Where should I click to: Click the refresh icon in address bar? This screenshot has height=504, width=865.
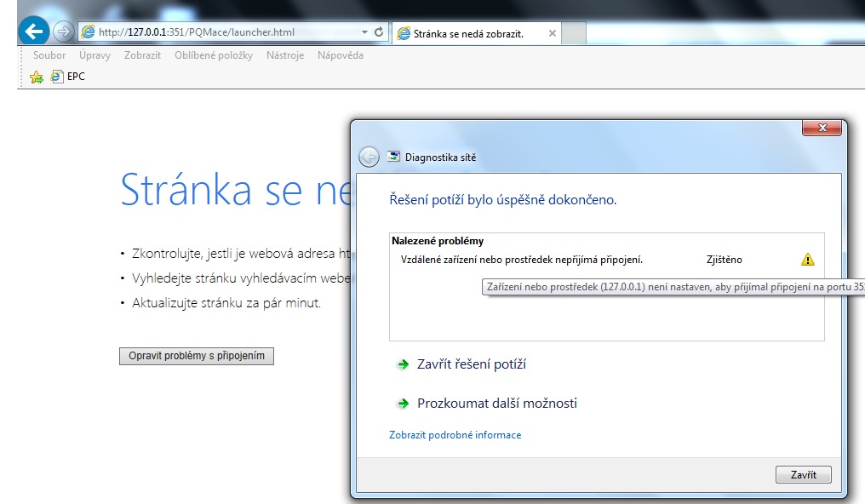(379, 32)
